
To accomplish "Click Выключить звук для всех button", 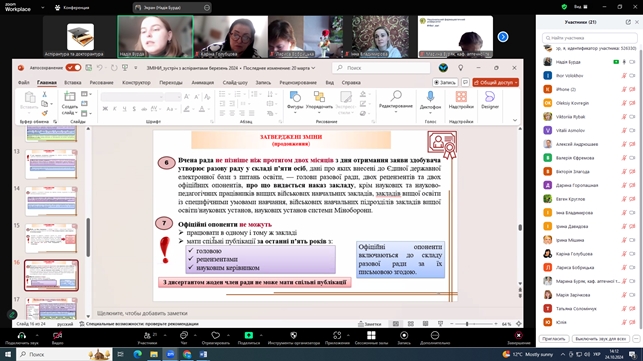I will coord(600,339).
